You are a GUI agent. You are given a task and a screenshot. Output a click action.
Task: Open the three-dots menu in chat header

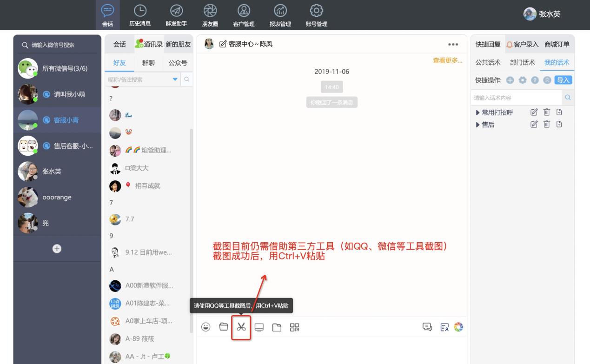point(453,45)
